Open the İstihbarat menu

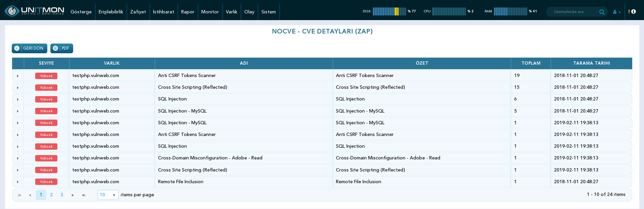click(x=163, y=12)
